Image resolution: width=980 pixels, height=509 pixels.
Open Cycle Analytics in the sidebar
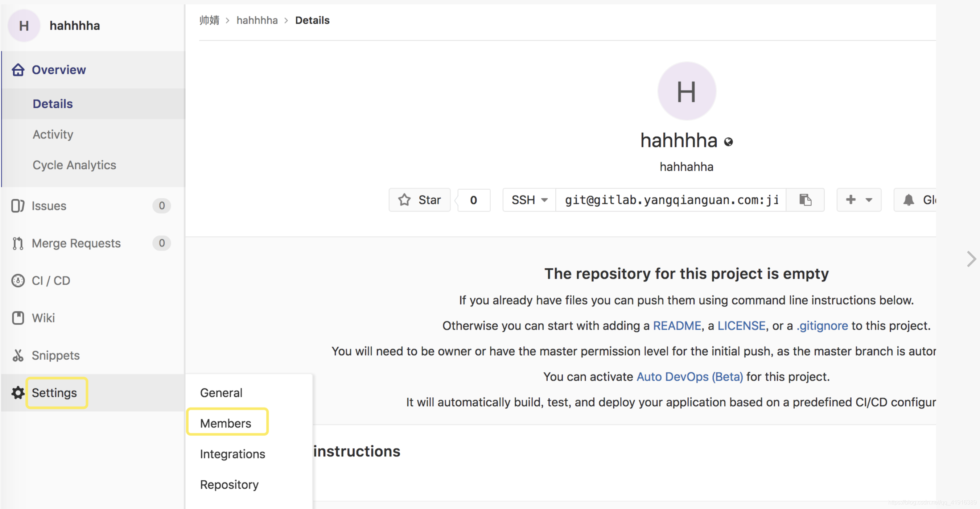click(74, 165)
